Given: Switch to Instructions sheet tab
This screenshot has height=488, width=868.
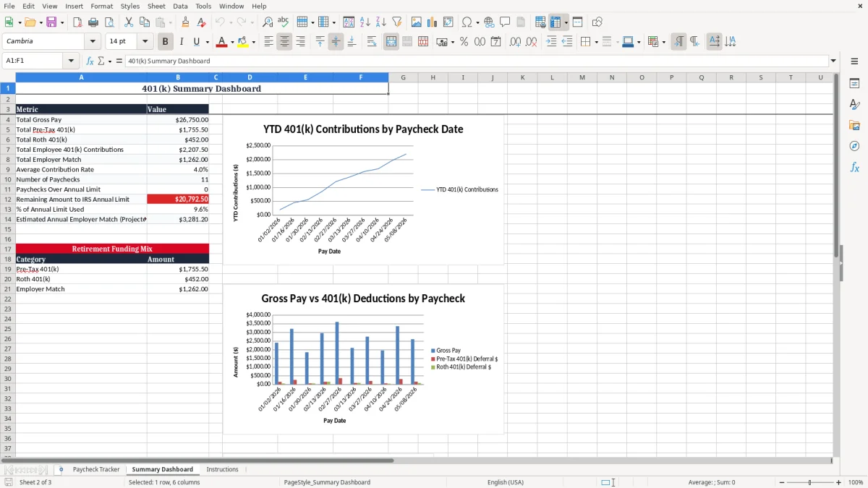Looking at the screenshot, I should pos(222,470).
